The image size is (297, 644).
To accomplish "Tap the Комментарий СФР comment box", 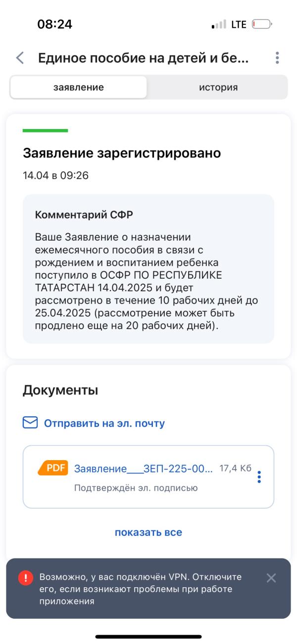I will 148,268.
